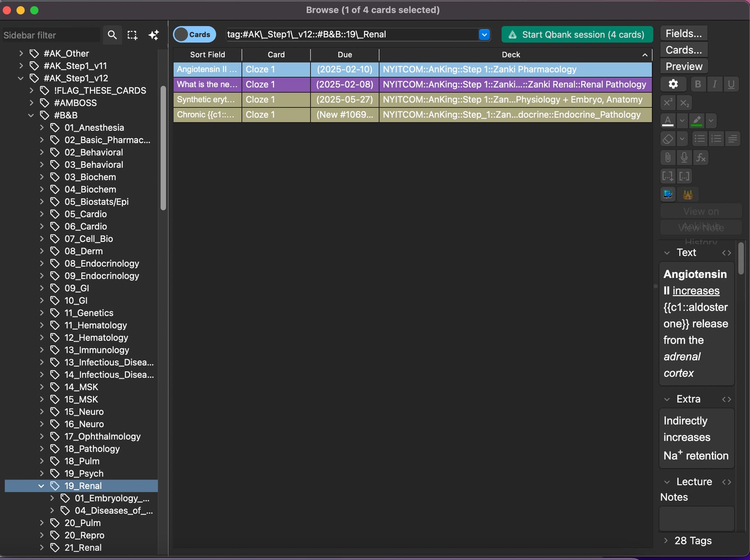Screen dimensions: 750x560
Task: Toggle the Cards/Notes switch
Action: pyautogui.click(x=194, y=34)
